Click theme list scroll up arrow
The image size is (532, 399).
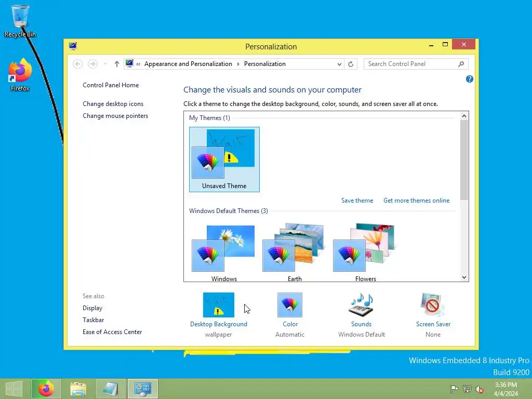(464, 116)
